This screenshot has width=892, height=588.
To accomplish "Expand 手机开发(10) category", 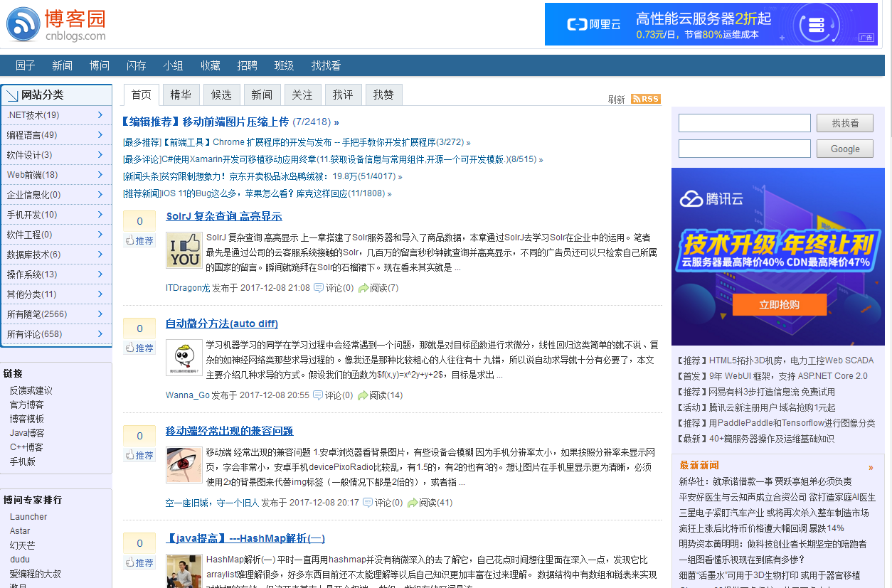I will point(56,215).
